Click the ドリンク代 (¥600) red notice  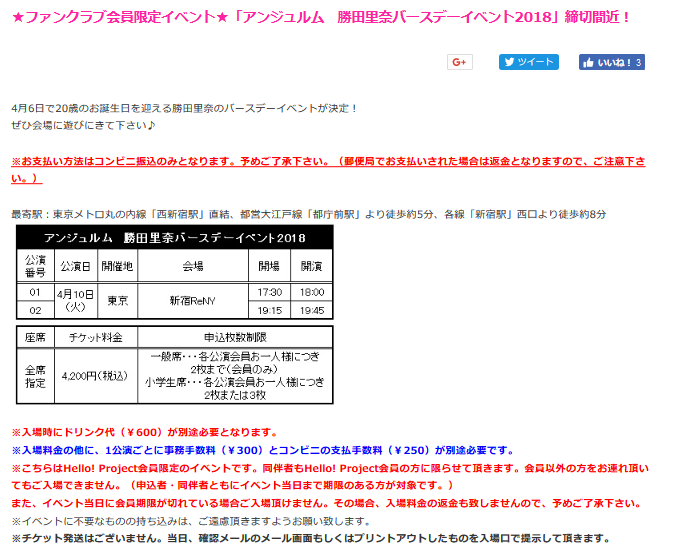(x=145, y=432)
